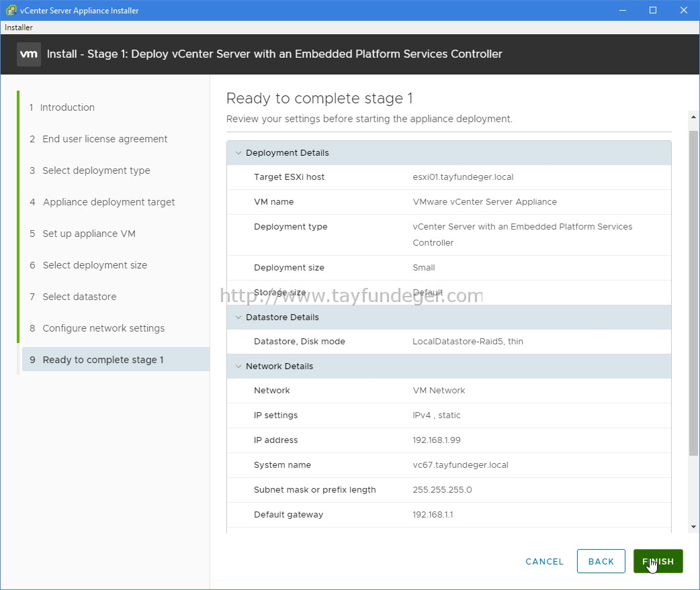Click the Finish button

(658, 561)
